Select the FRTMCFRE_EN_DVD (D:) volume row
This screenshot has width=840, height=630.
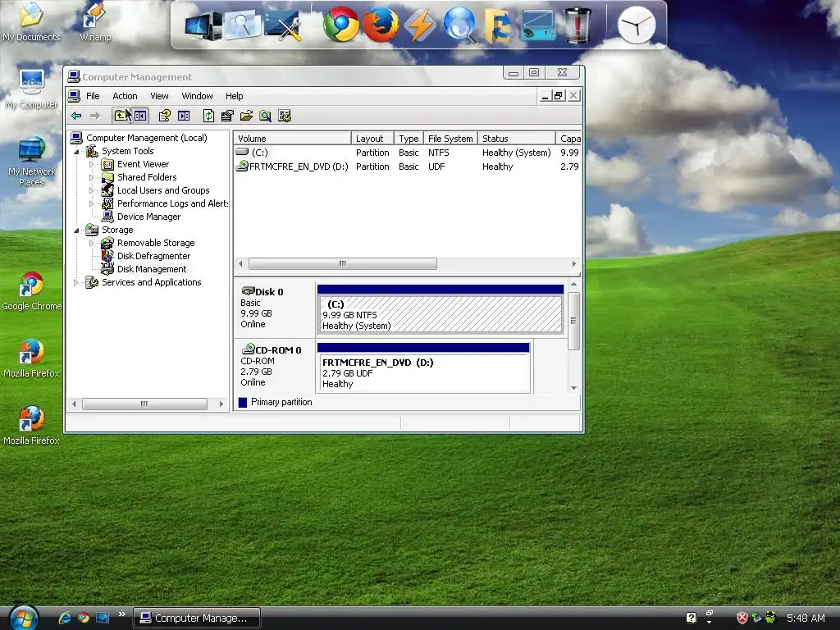click(x=408, y=167)
